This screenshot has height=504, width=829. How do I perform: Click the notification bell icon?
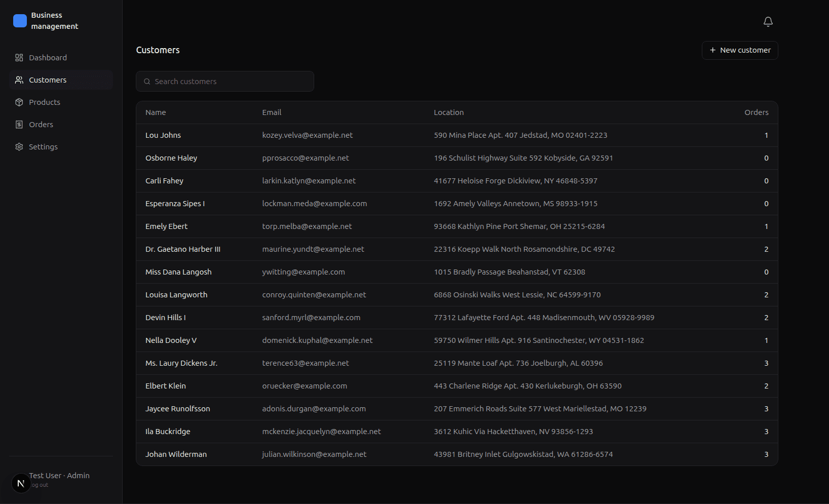tap(768, 21)
